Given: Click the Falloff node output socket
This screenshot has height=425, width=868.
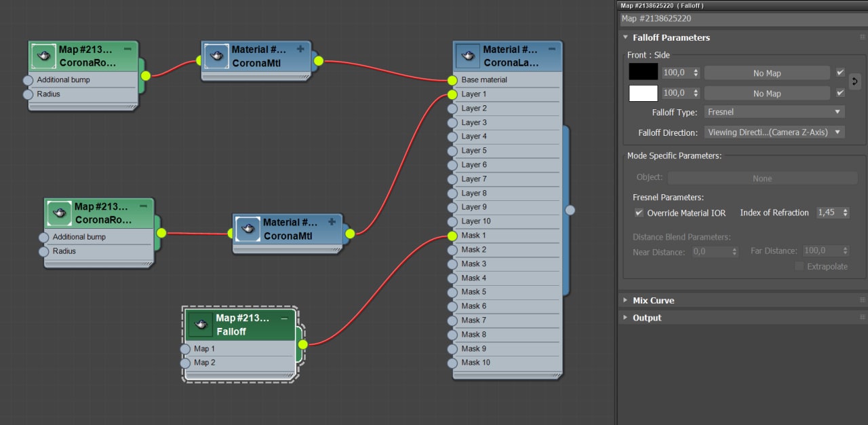Looking at the screenshot, I should point(302,345).
